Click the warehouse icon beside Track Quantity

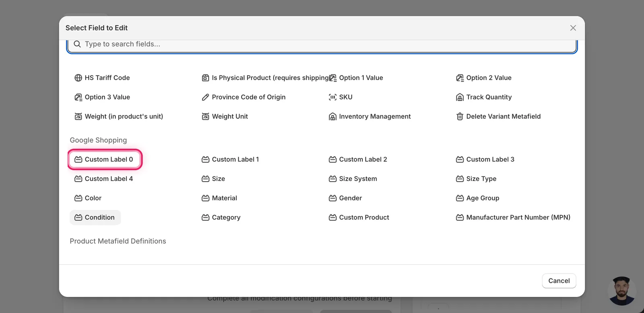(460, 97)
